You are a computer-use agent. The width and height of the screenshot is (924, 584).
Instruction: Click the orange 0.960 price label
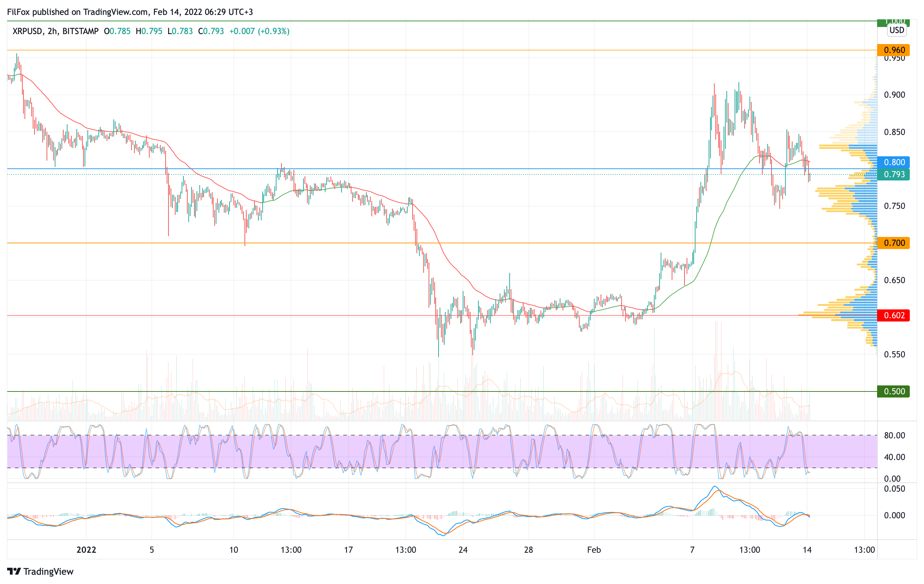tap(893, 50)
